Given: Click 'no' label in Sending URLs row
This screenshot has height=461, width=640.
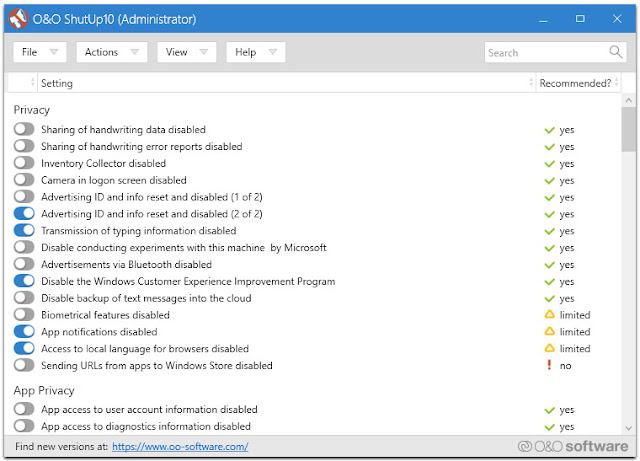Looking at the screenshot, I should pyautogui.click(x=565, y=365).
